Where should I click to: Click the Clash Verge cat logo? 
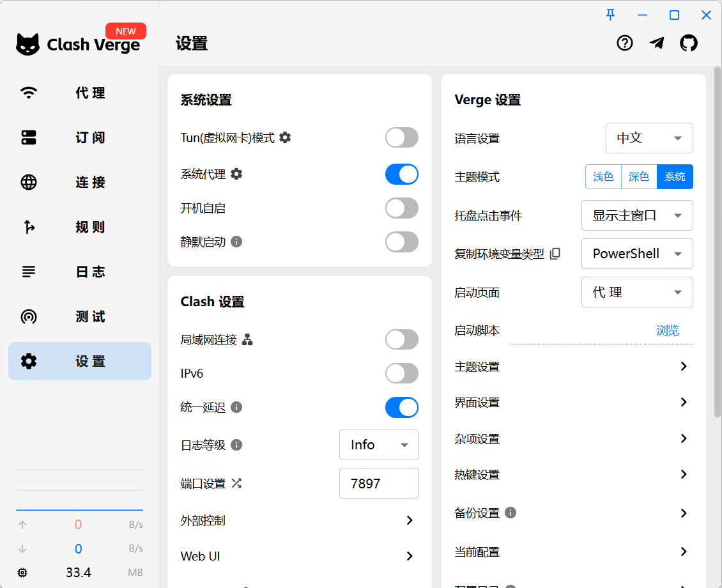pyautogui.click(x=27, y=44)
